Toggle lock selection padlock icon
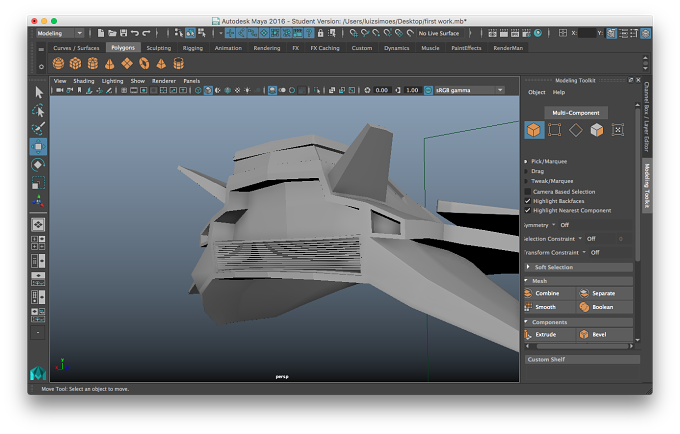 [320, 33]
